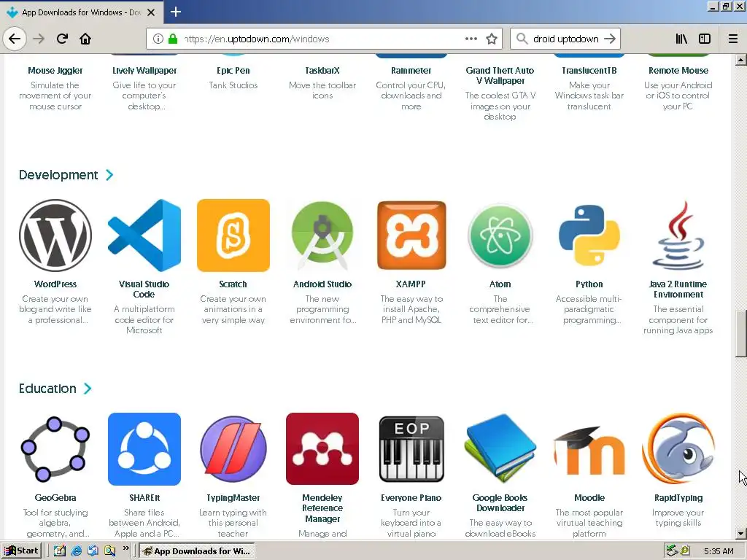Open the Python app icon
Image resolution: width=747 pixels, height=560 pixels.
[589, 236]
